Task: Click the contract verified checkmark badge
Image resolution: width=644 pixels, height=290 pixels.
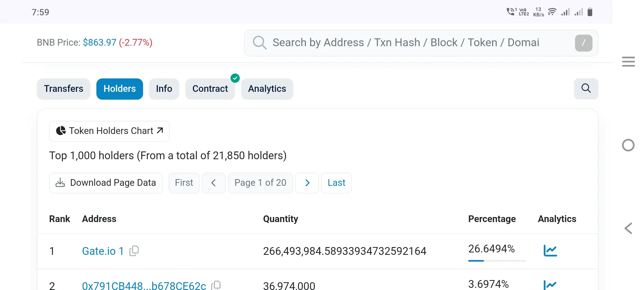Action: 235,78
